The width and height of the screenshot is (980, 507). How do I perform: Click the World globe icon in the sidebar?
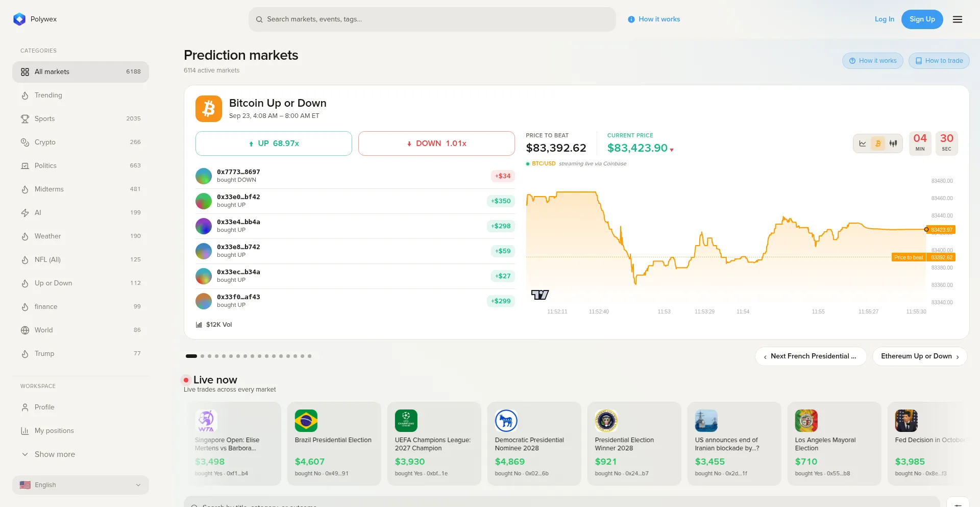click(25, 330)
